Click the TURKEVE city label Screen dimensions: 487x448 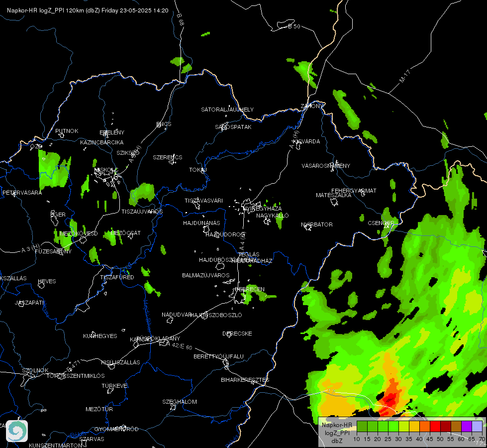pos(115,385)
